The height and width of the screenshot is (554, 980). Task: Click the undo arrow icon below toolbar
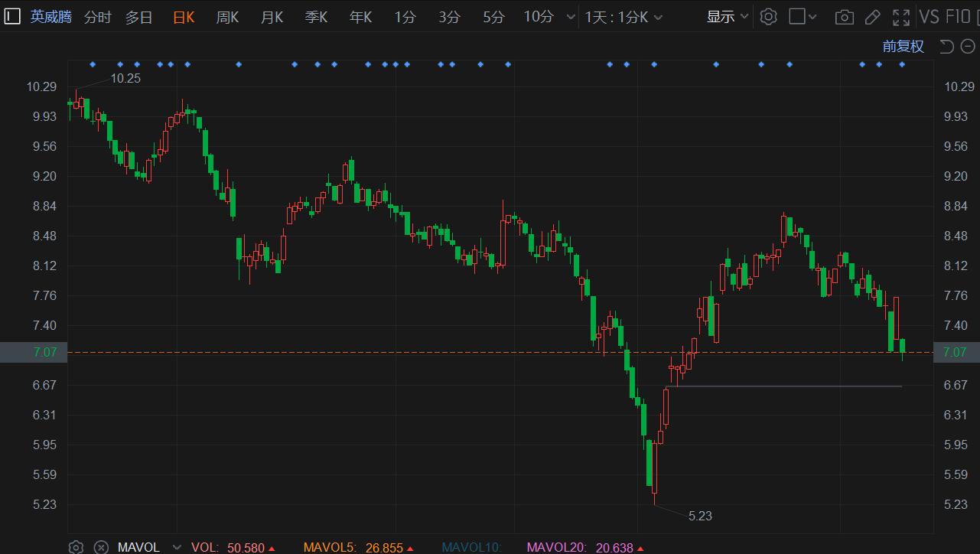coord(946,47)
